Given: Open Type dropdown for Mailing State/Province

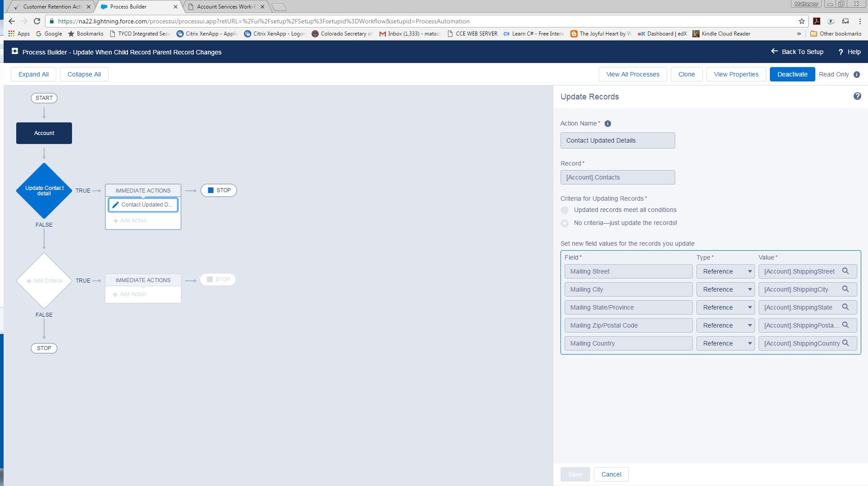Looking at the screenshot, I should [x=725, y=307].
